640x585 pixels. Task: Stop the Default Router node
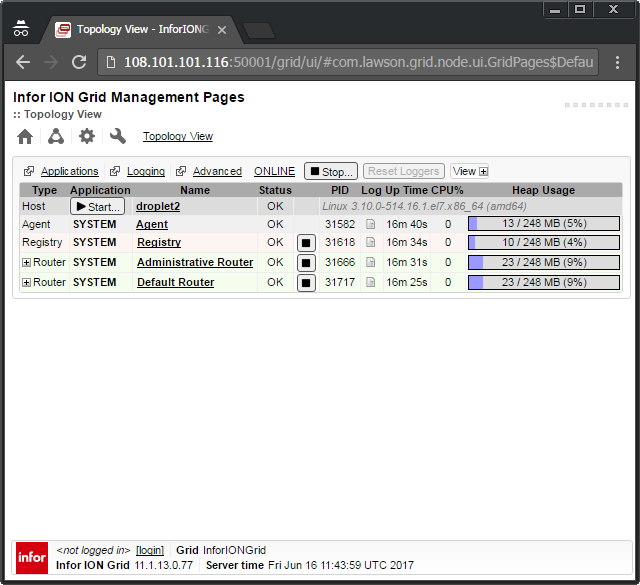coord(307,283)
